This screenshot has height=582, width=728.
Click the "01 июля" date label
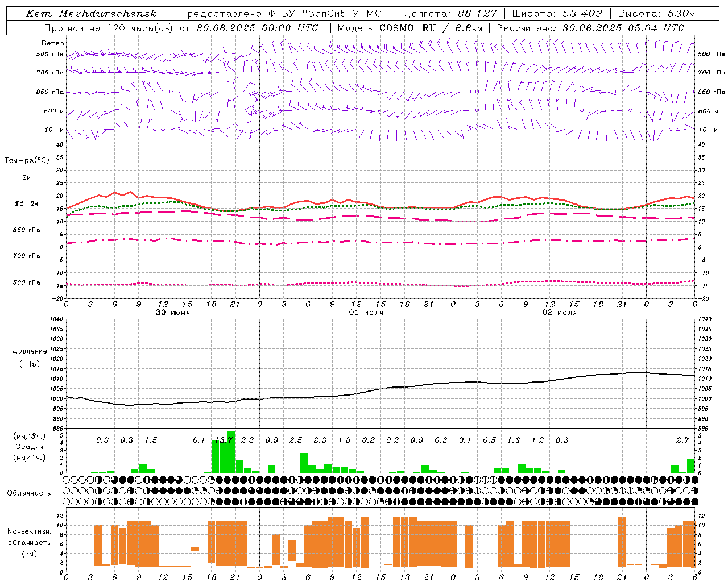click(x=366, y=313)
